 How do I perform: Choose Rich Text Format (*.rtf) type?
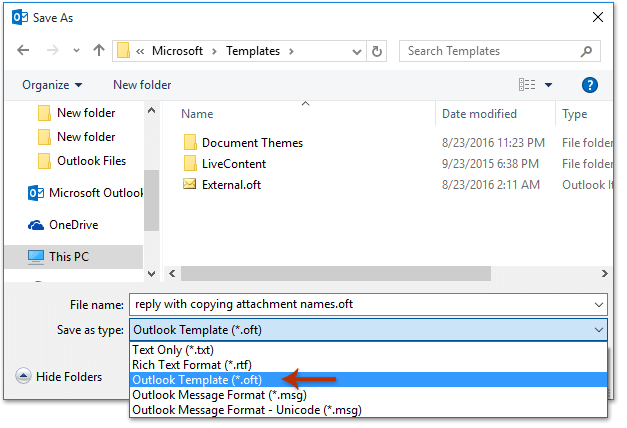(x=368, y=365)
